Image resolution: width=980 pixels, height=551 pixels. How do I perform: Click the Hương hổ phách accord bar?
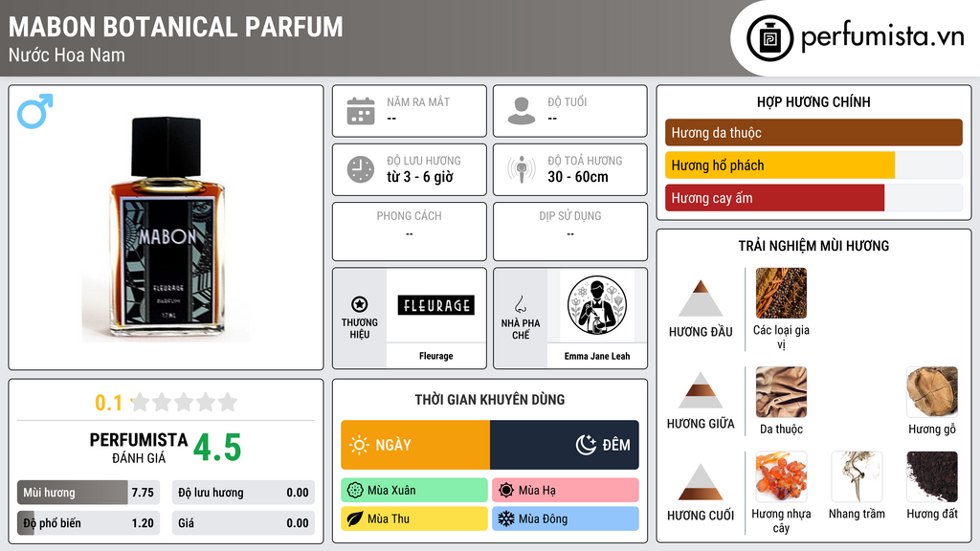(x=813, y=165)
